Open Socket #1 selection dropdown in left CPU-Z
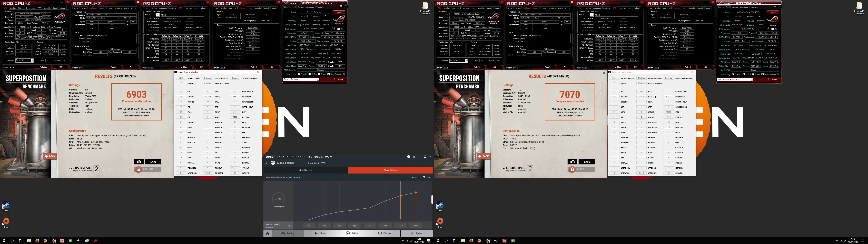868x244 pixels. 25,61
